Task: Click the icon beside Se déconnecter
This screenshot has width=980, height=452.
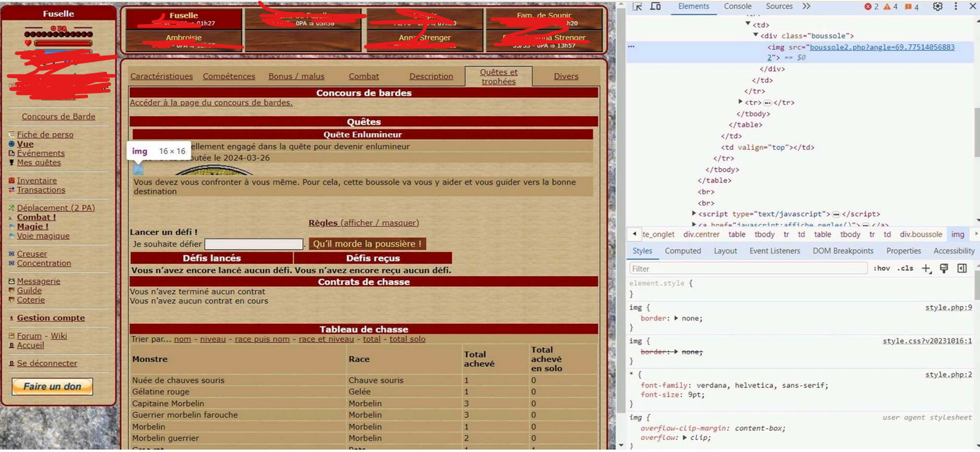Action: click(x=11, y=364)
